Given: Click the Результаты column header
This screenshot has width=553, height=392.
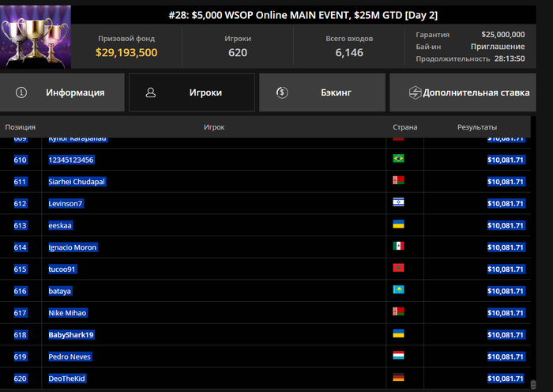Looking at the screenshot, I should pyautogui.click(x=477, y=127).
